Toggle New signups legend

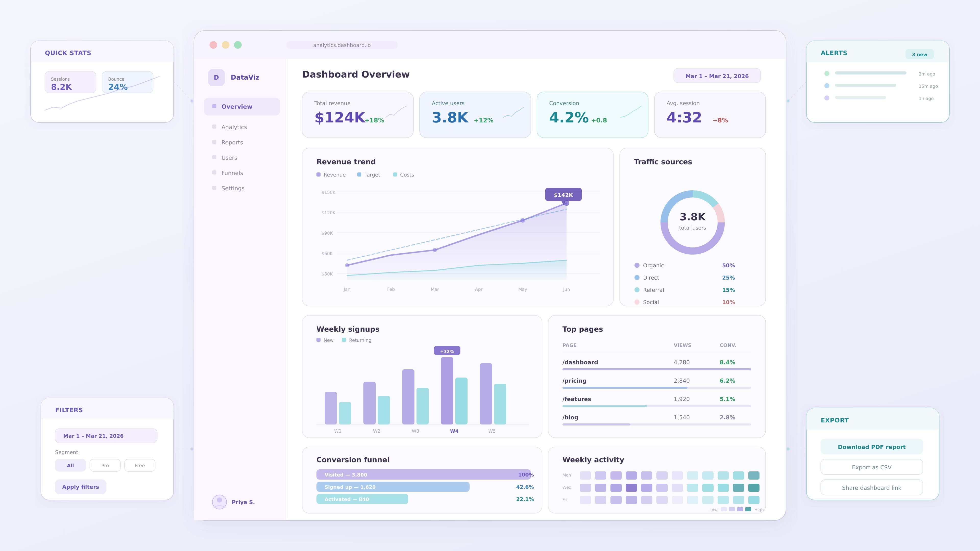point(325,340)
